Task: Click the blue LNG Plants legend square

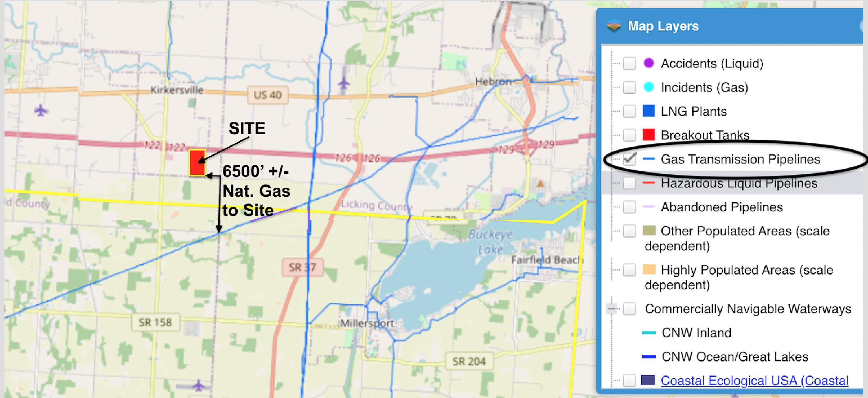Action: [649, 111]
